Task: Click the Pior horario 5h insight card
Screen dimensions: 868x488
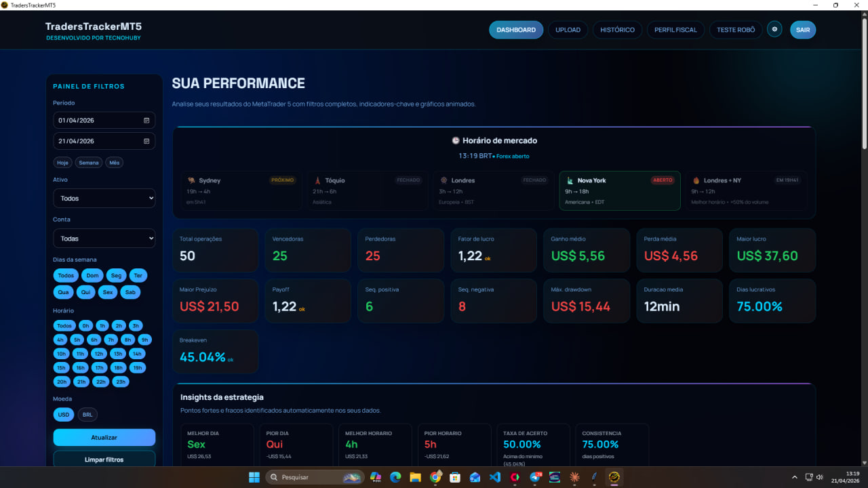Action: point(454,445)
